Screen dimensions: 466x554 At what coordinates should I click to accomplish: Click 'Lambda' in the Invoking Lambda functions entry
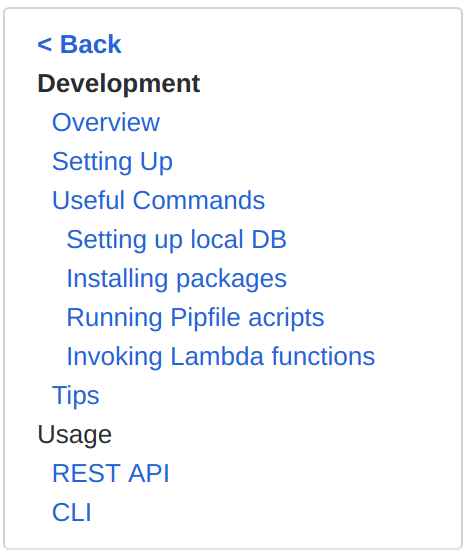pos(217,356)
